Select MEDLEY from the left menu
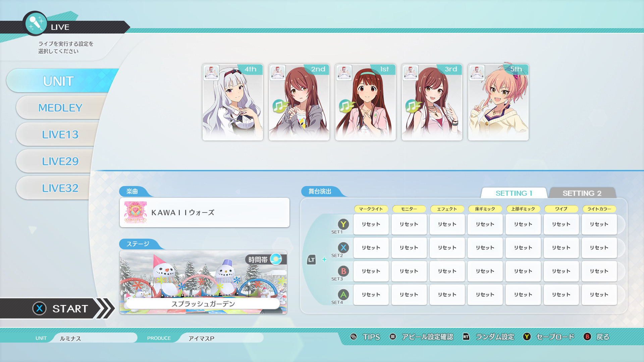Image resolution: width=644 pixels, height=362 pixels. (60, 108)
